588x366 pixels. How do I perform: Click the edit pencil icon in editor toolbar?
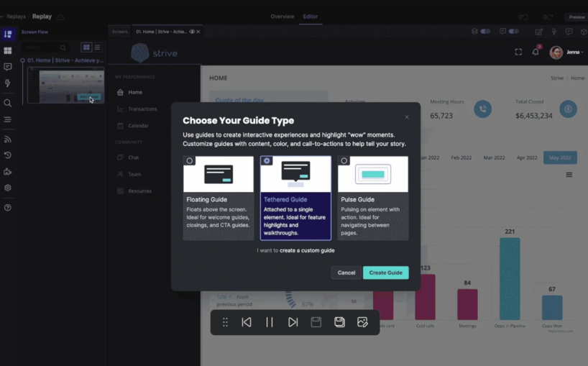(x=539, y=32)
